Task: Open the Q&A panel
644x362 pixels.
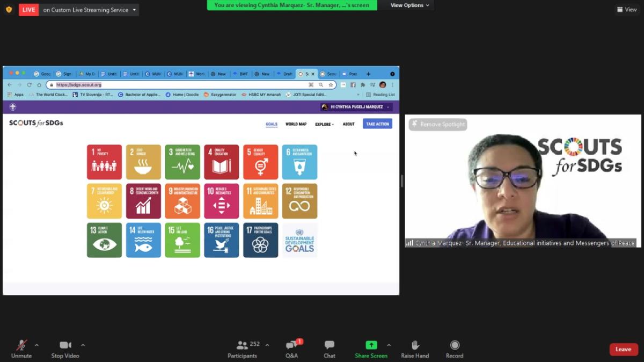Action: [291, 349]
